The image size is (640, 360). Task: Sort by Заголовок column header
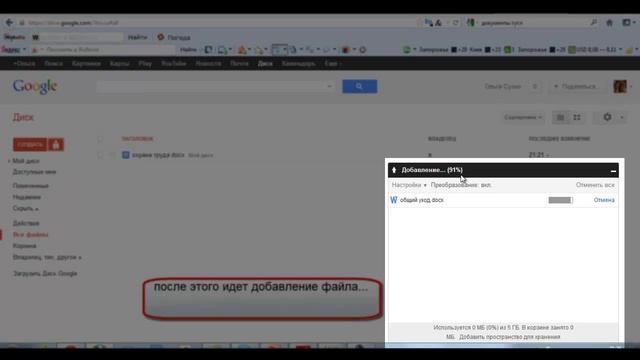pyautogui.click(x=137, y=139)
